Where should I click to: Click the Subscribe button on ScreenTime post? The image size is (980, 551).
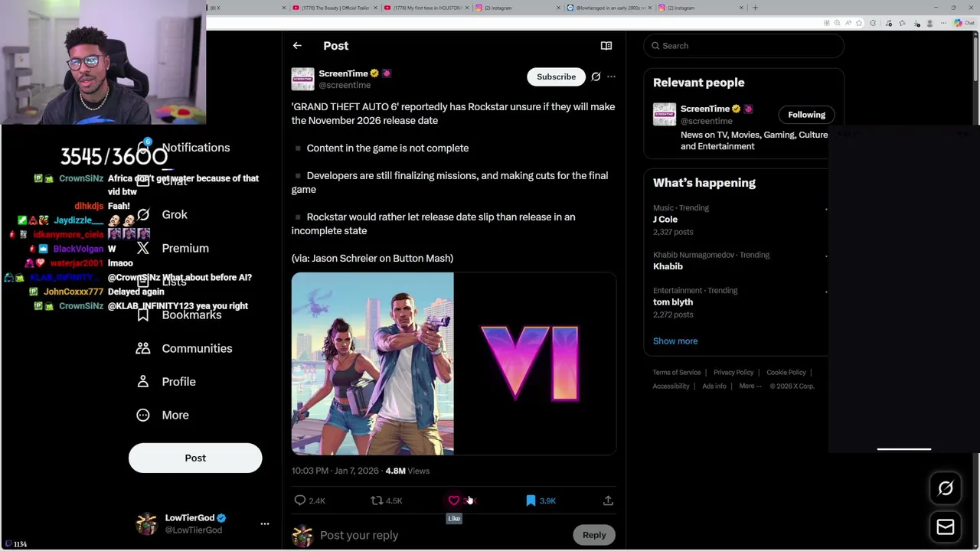point(556,77)
